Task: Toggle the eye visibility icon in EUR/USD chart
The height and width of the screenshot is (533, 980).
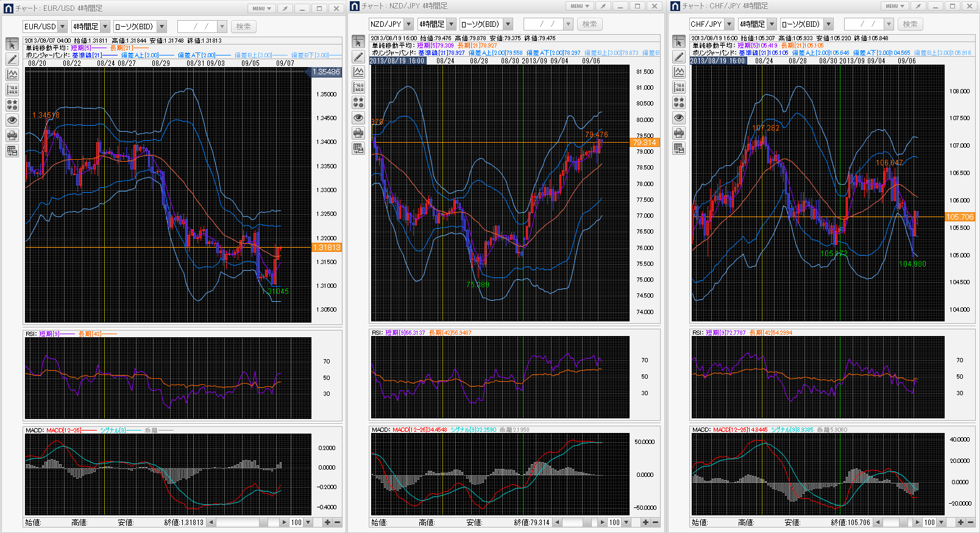Action: (12, 120)
